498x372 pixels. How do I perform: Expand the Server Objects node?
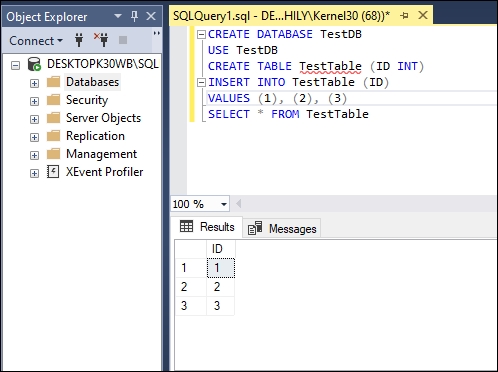34,119
